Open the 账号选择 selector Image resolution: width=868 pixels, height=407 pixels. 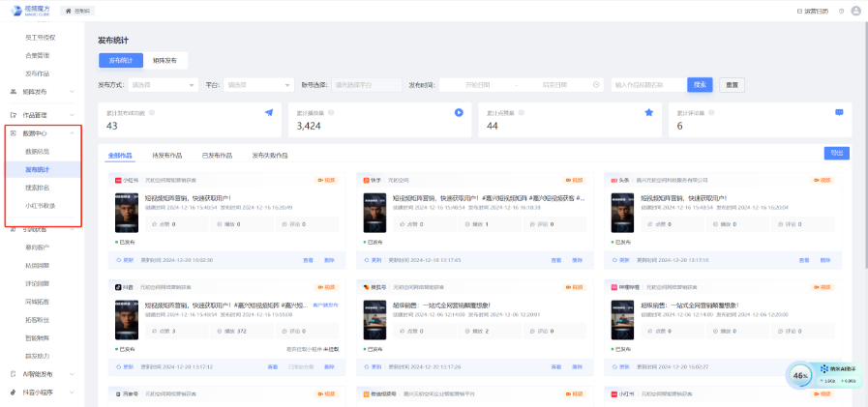click(x=367, y=85)
